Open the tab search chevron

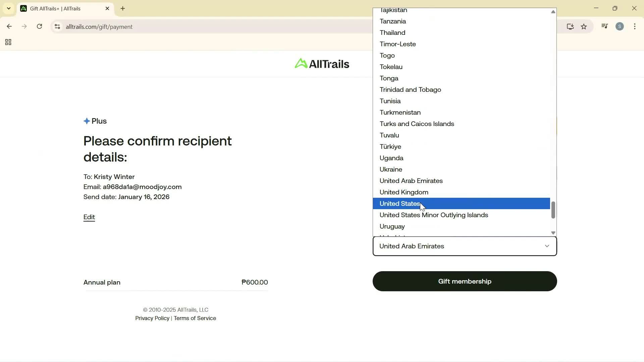8,8
